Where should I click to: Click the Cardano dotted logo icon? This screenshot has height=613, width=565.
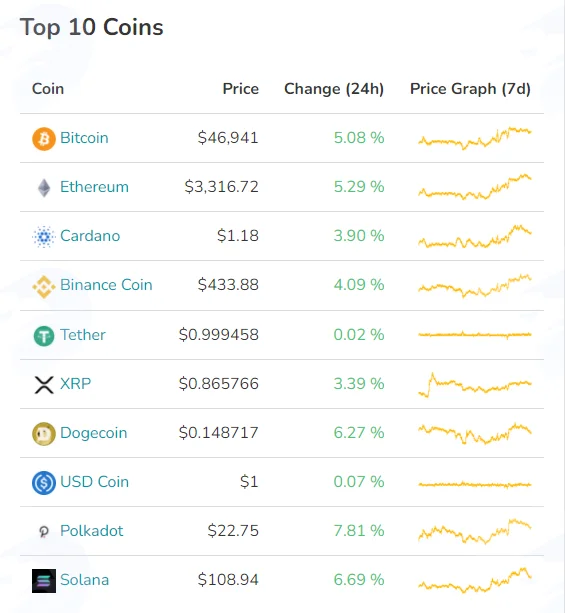pos(44,237)
